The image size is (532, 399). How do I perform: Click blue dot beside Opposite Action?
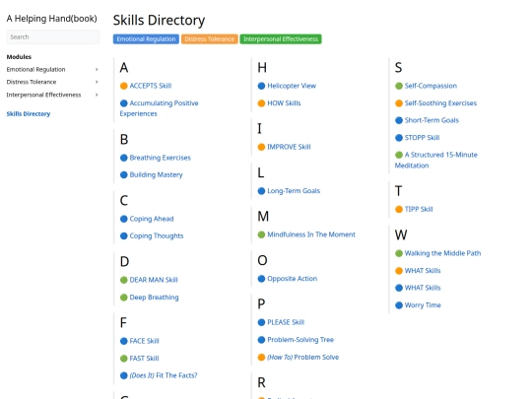pos(261,279)
